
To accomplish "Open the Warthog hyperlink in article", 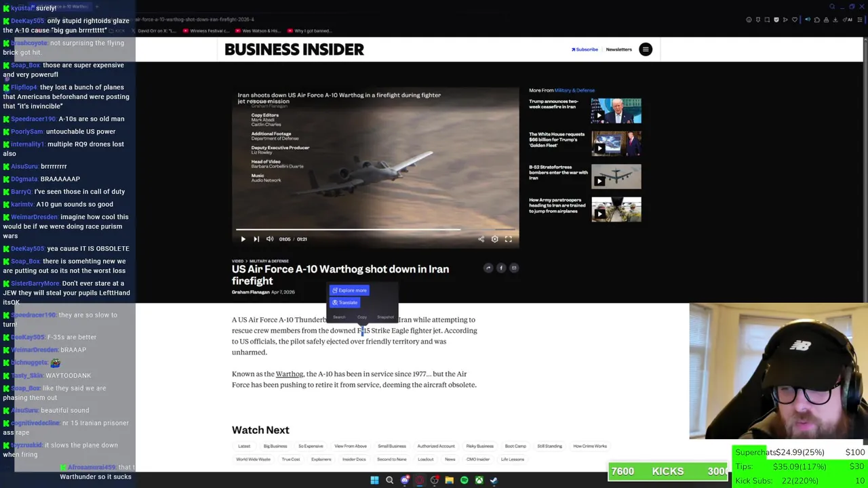I will 290,374.
